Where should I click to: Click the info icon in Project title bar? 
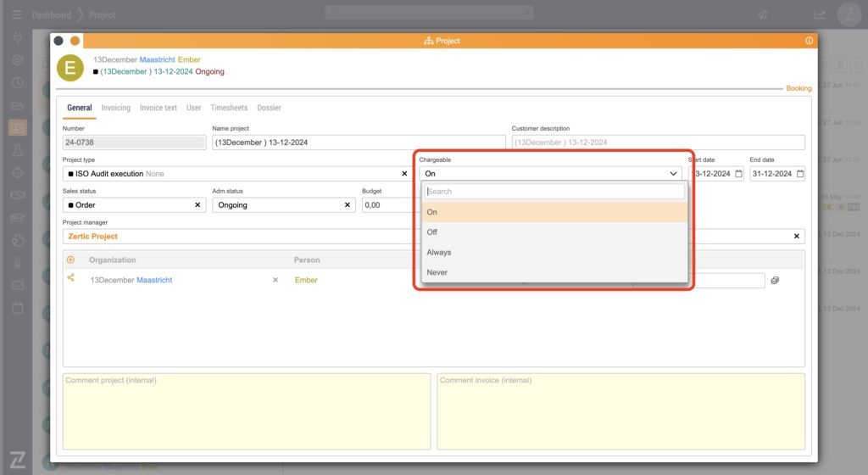809,41
